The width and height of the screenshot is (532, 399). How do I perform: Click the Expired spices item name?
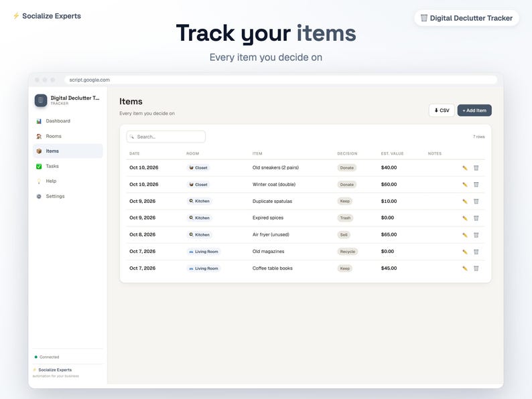coord(268,218)
